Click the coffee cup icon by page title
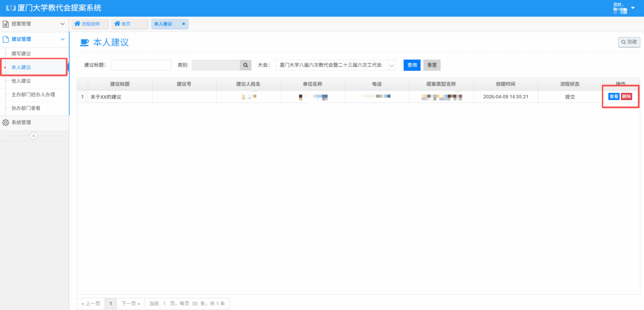Screen dimensions: 644x310 [x=85, y=43]
